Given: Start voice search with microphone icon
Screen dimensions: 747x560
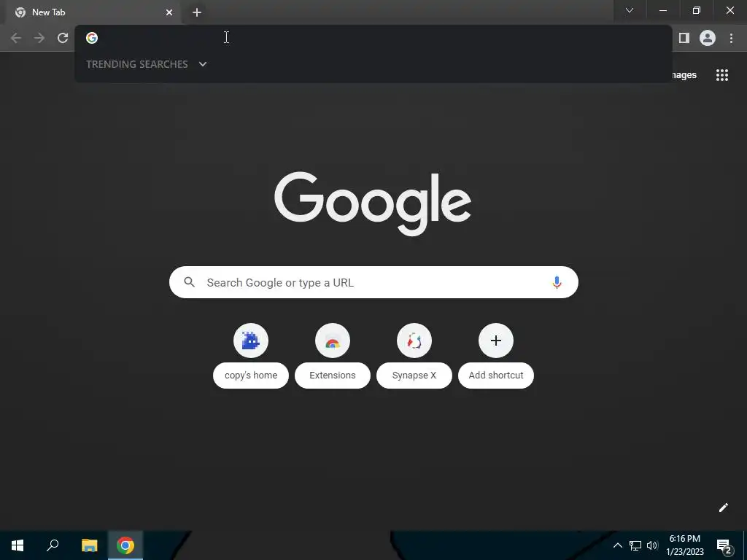Looking at the screenshot, I should pos(557,282).
